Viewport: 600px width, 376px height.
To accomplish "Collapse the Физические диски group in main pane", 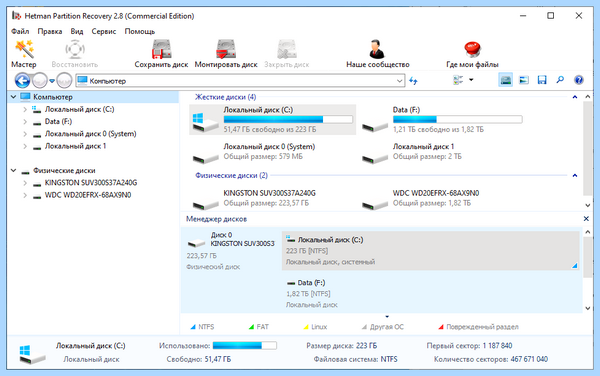I will click(574, 176).
